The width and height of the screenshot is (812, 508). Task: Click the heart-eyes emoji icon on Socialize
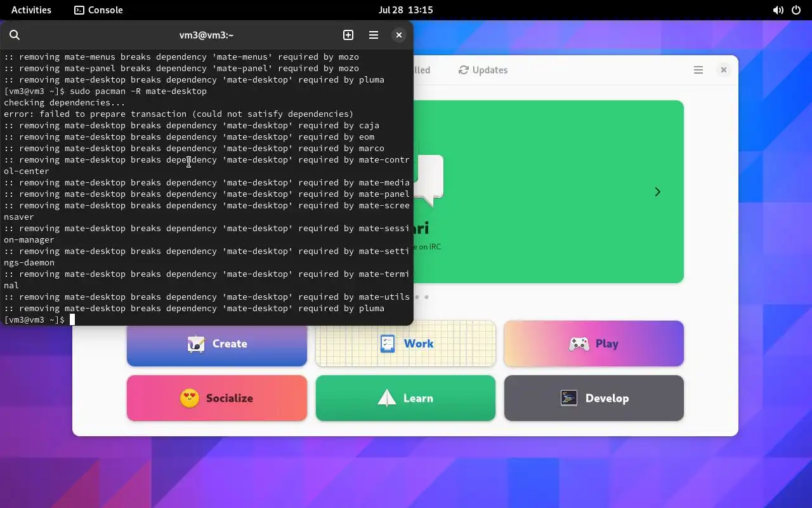tap(190, 398)
